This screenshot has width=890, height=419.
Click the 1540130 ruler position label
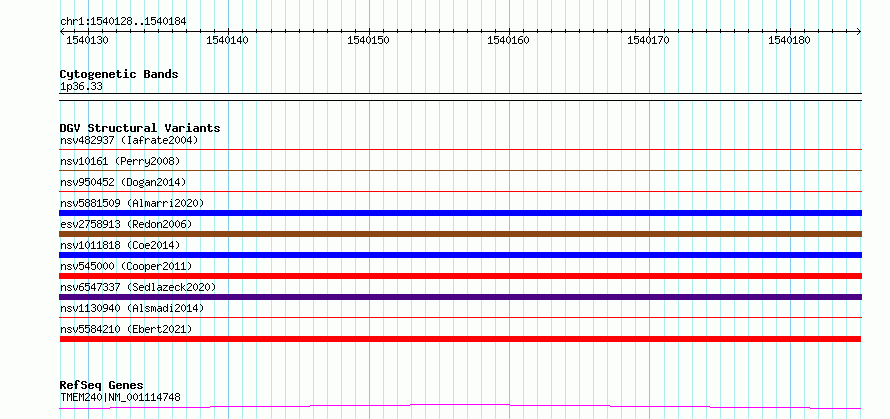(x=87, y=40)
